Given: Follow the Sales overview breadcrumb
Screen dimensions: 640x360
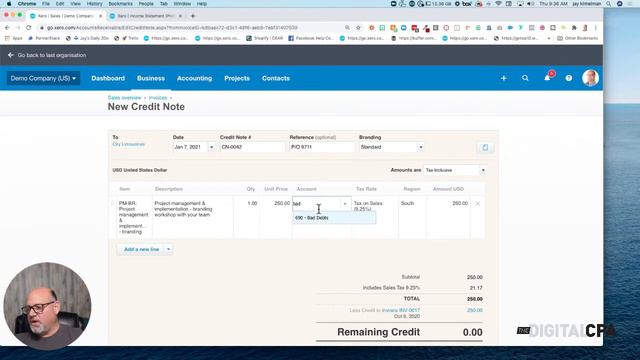Looking at the screenshot, I should pos(124,98).
